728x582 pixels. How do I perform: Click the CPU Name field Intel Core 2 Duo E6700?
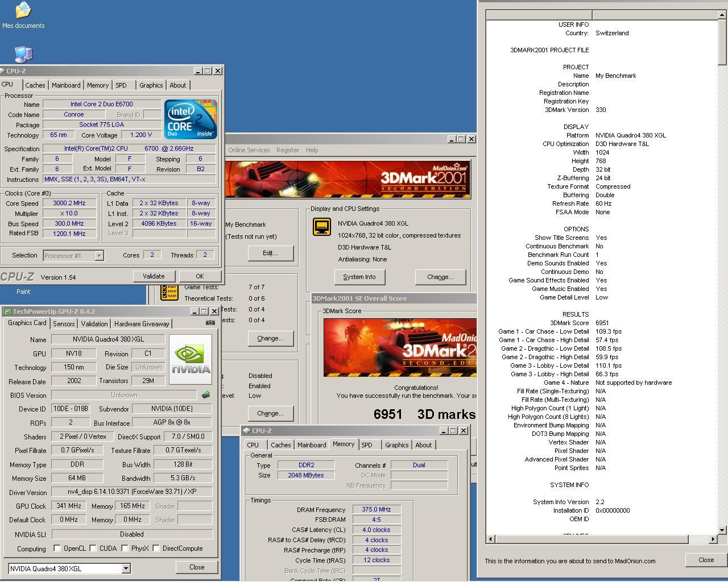102,104
